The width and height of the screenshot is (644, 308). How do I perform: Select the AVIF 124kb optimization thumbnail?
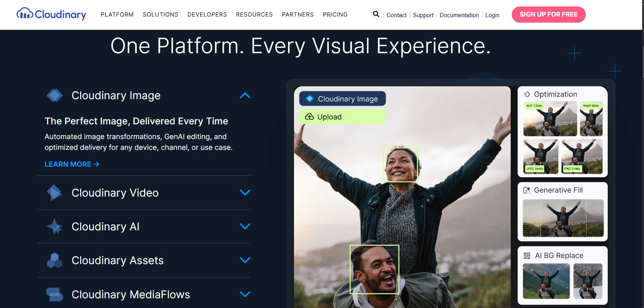click(550, 119)
